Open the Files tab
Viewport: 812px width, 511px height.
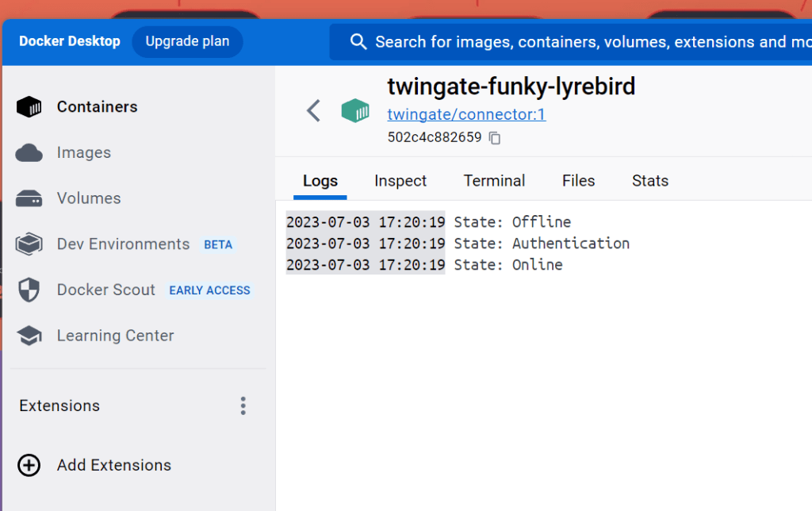tap(578, 181)
